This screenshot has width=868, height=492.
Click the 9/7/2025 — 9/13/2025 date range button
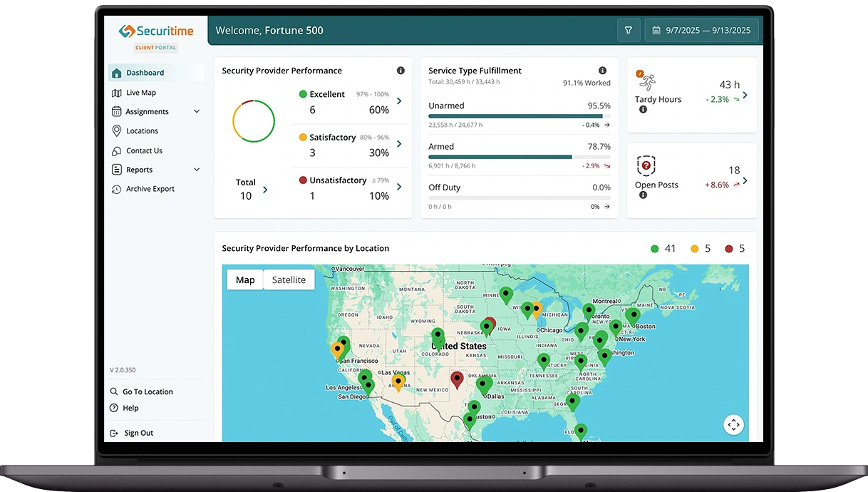click(x=708, y=30)
